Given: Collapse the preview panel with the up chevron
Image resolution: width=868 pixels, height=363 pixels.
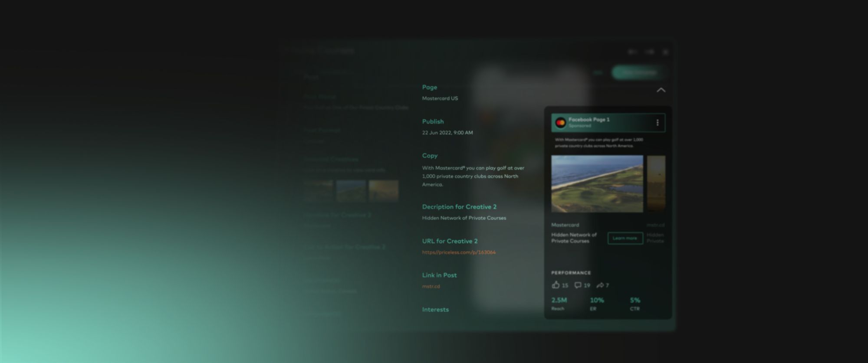Looking at the screenshot, I should pyautogui.click(x=661, y=90).
